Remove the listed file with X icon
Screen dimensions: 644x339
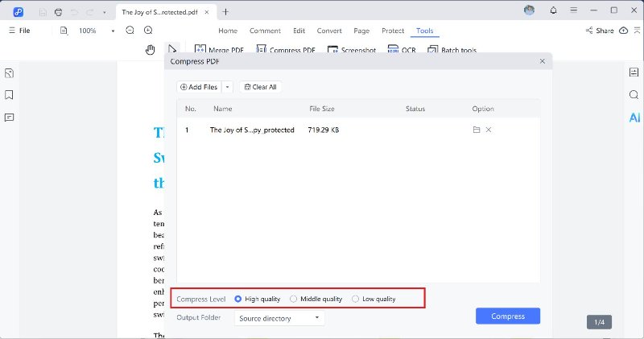click(x=489, y=130)
